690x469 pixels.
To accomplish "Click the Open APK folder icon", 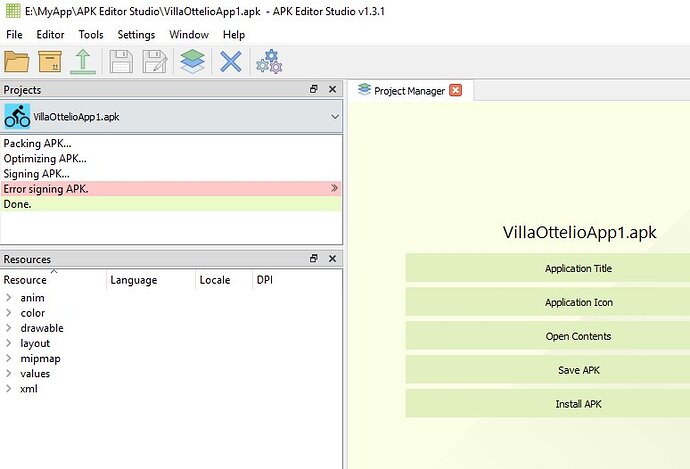I will 17,62.
